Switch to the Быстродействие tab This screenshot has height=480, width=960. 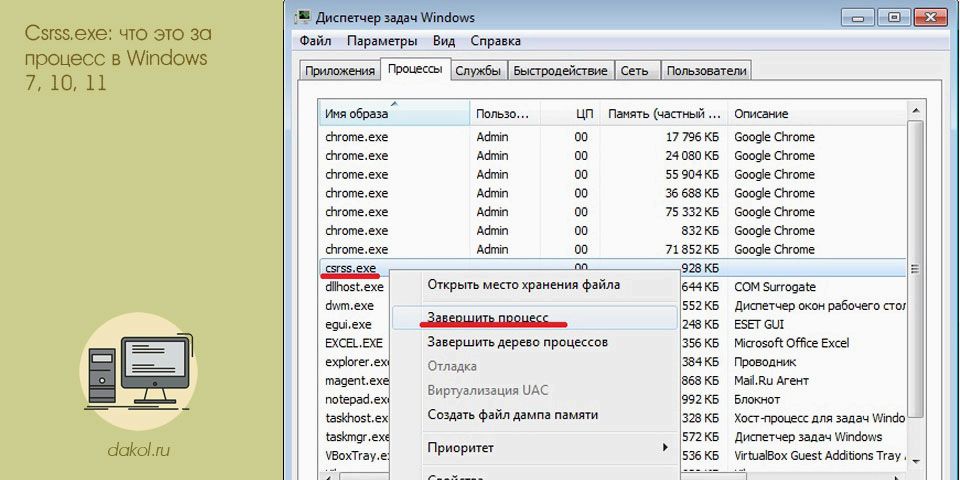coord(560,70)
